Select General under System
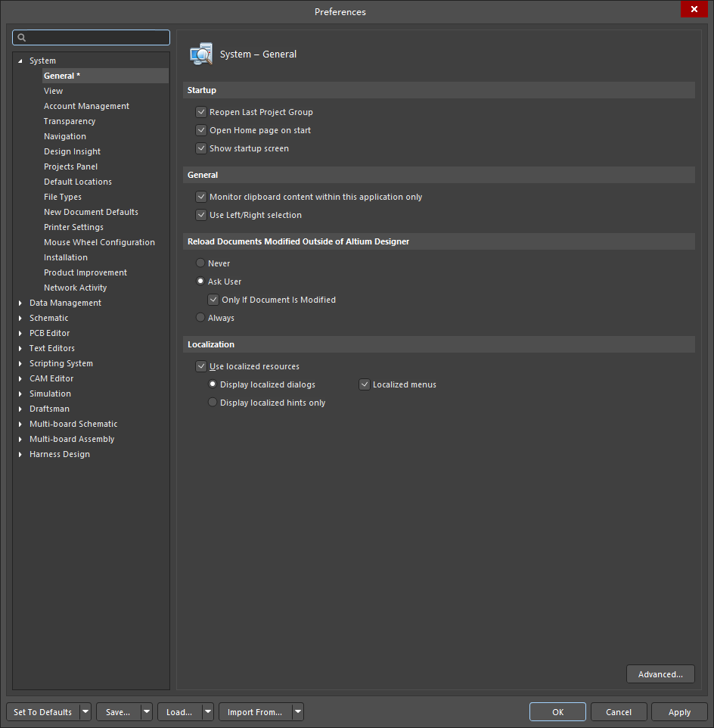Image resolution: width=714 pixels, height=728 pixels. 105,76
